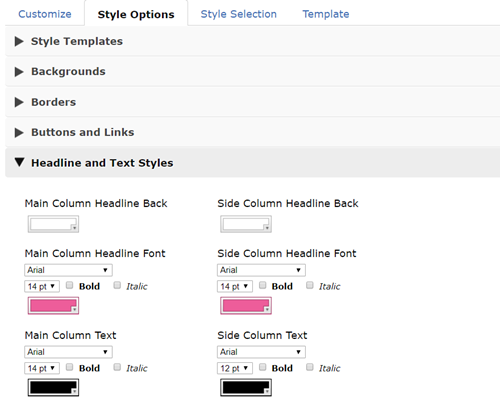Pick Main Column Headline pink font color
Viewport: 500px width, 414px height.
click(x=53, y=306)
